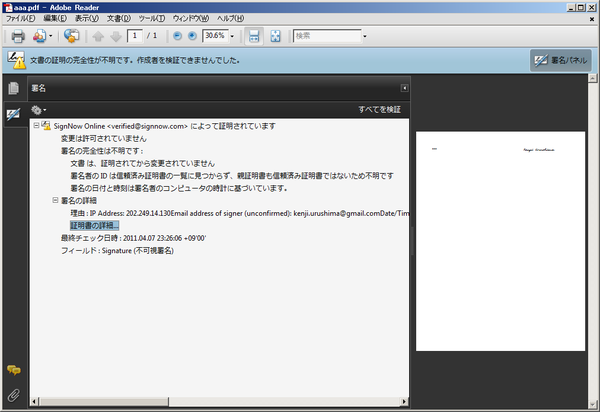Open the ファイル(F) menu
This screenshot has height=412, width=600.
20,18
